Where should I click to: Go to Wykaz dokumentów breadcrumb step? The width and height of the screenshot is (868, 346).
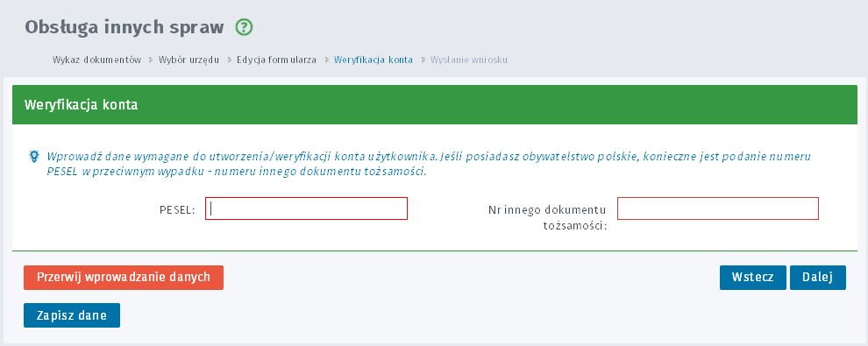pyautogui.click(x=96, y=60)
